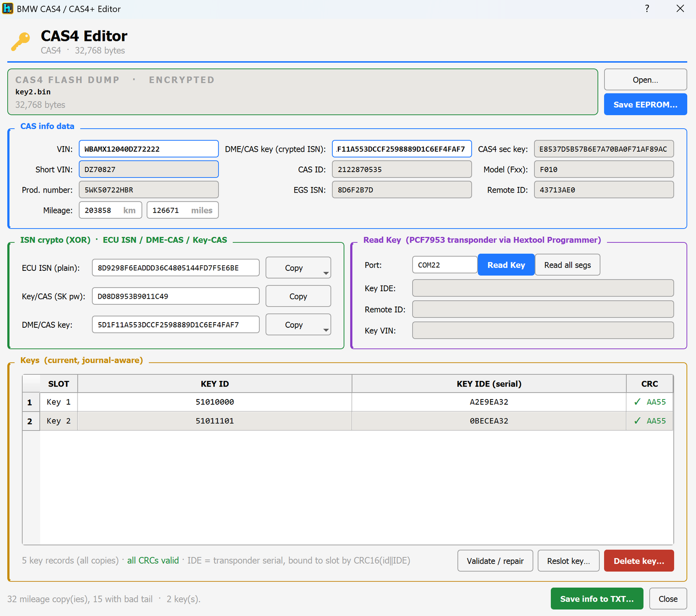Select row header 1 in keys table
696x616 pixels.
[x=31, y=402]
